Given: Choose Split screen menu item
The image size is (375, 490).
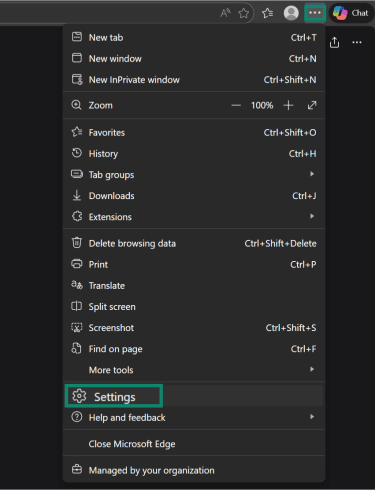Looking at the screenshot, I should click(194, 307).
